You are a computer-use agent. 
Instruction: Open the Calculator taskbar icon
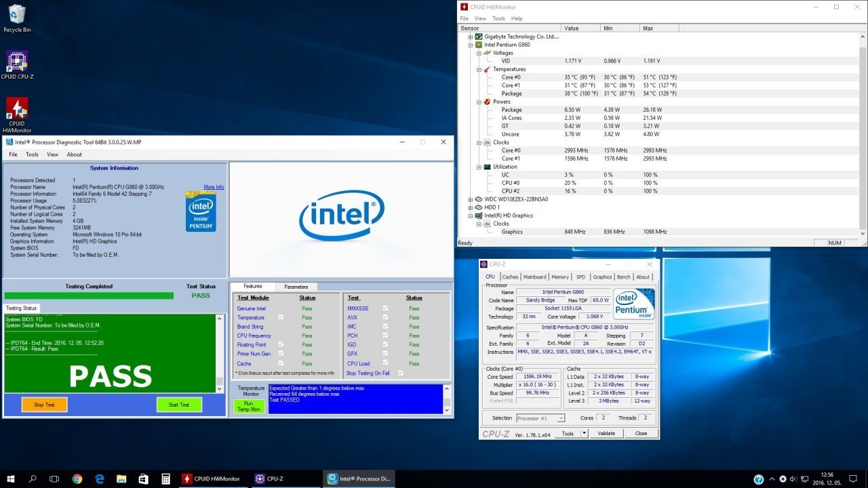pos(165,479)
